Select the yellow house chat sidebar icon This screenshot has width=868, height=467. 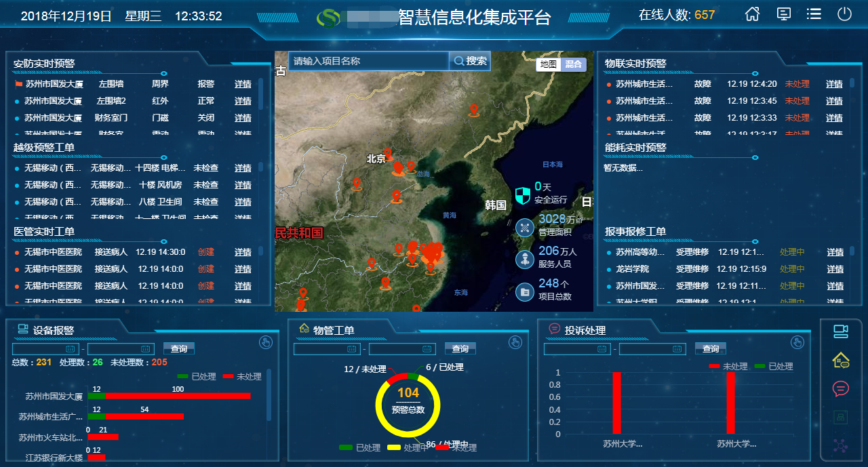tap(841, 360)
